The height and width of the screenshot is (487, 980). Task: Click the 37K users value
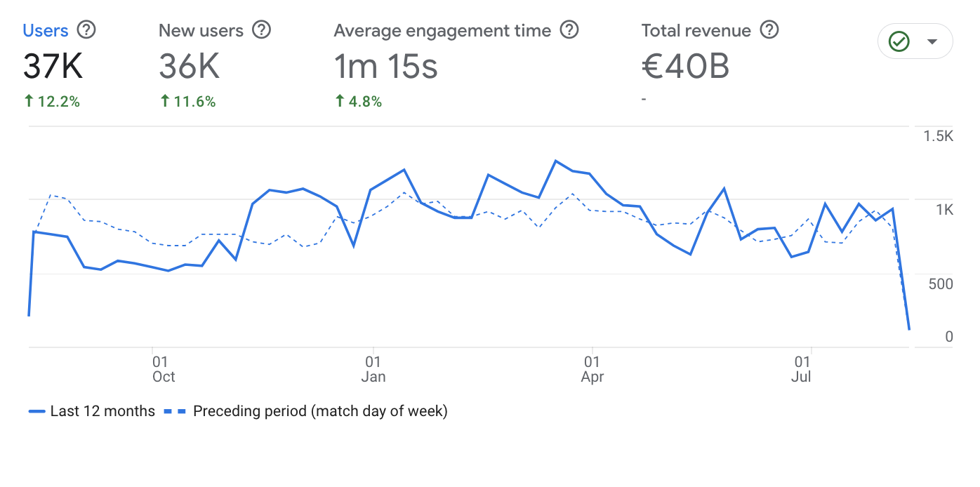tap(53, 67)
